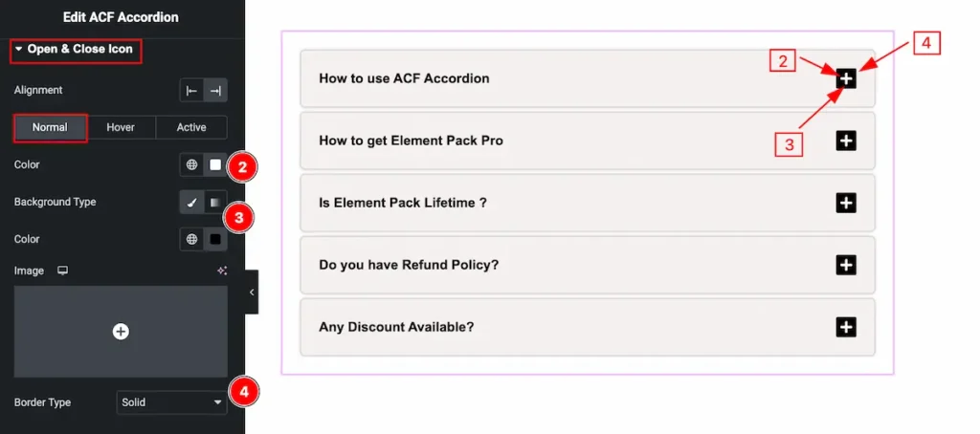Toggle open "Is Element Pack Lifetime ?" item
980x434 pixels.
click(846, 203)
